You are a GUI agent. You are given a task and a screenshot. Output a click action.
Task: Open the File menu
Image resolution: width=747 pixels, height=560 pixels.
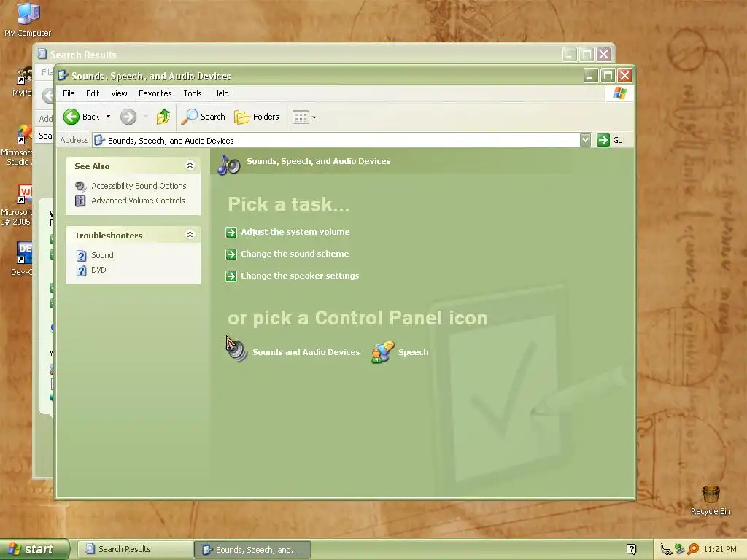coord(69,93)
